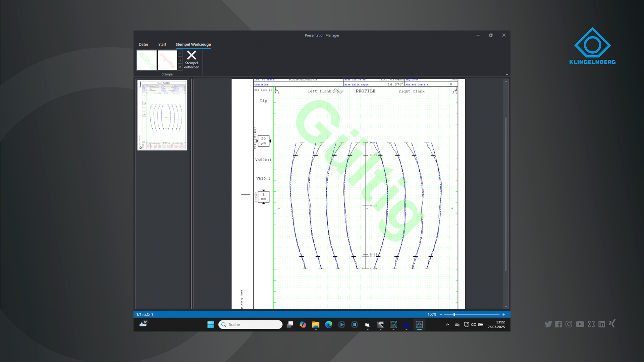This screenshot has height=362, width=644.
Task: Click the 1/1 n.i.O: 1 status text
Action: pyautogui.click(x=145, y=314)
